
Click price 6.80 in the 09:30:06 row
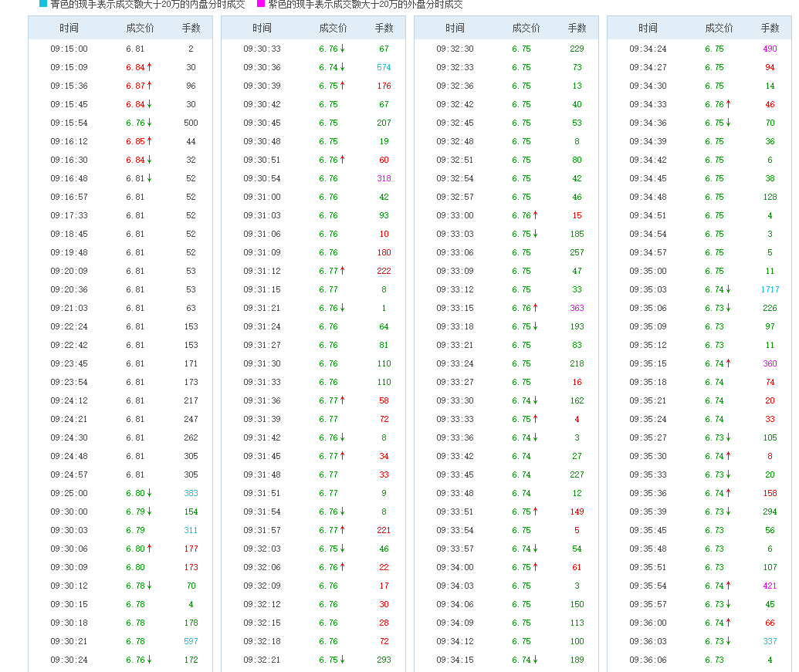tap(135, 549)
